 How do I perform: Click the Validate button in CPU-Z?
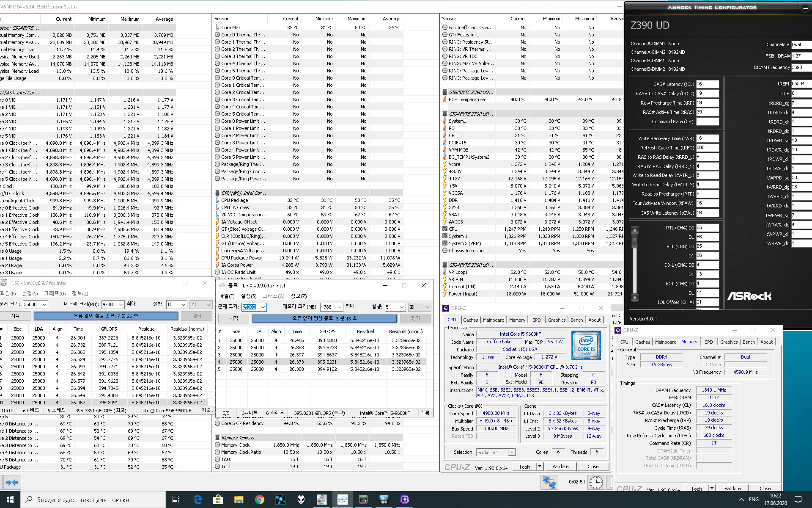(x=560, y=467)
